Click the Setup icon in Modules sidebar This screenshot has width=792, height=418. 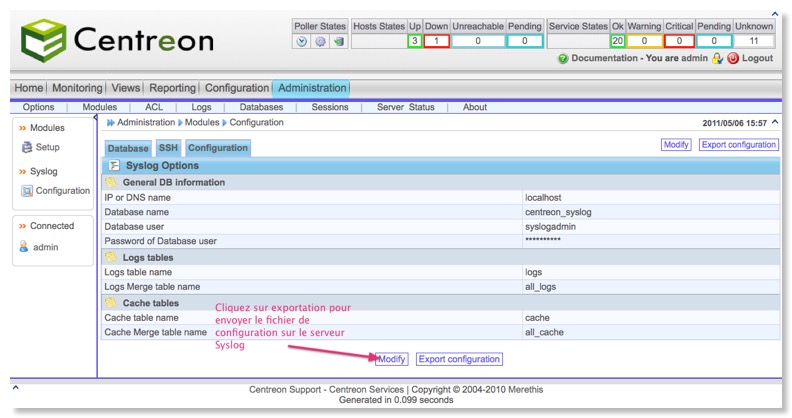26,147
